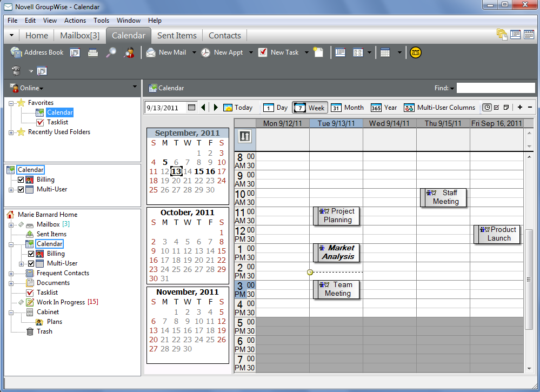Collapse the Cabinet folder node

tap(11, 313)
